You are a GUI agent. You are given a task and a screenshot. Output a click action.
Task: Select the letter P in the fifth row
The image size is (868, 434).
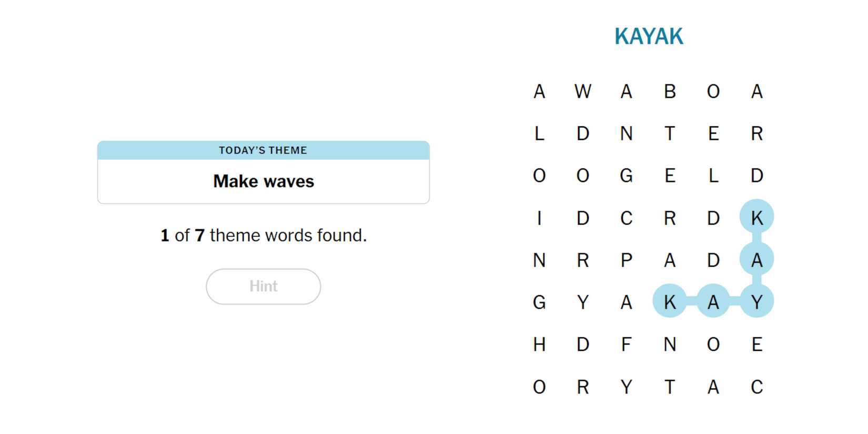(626, 260)
